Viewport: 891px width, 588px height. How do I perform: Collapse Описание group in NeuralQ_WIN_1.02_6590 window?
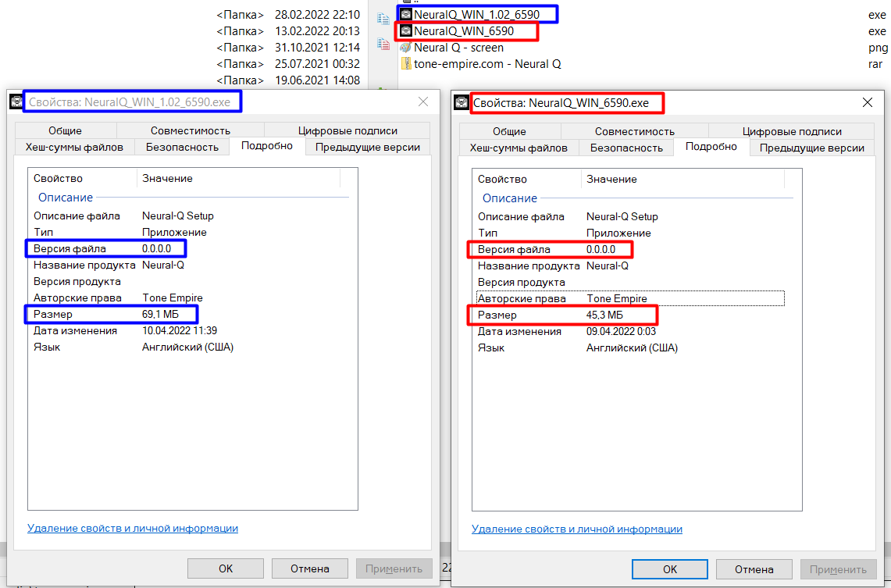point(66,198)
